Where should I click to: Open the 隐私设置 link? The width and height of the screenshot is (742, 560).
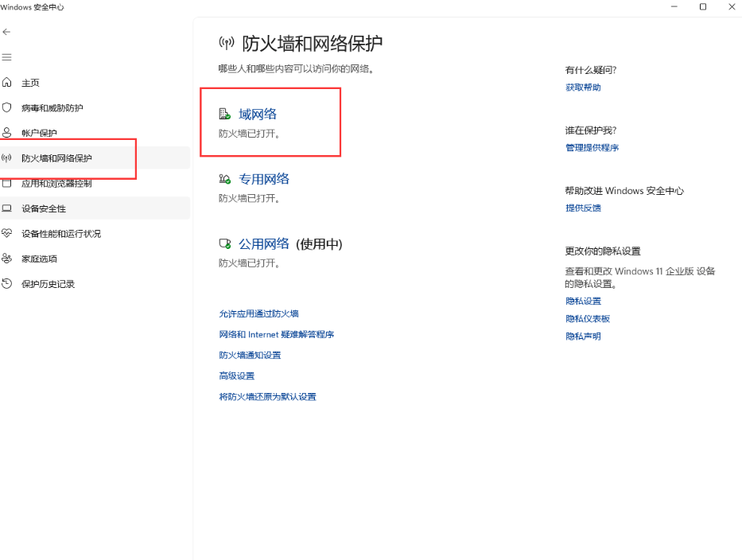pyautogui.click(x=583, y=301)
